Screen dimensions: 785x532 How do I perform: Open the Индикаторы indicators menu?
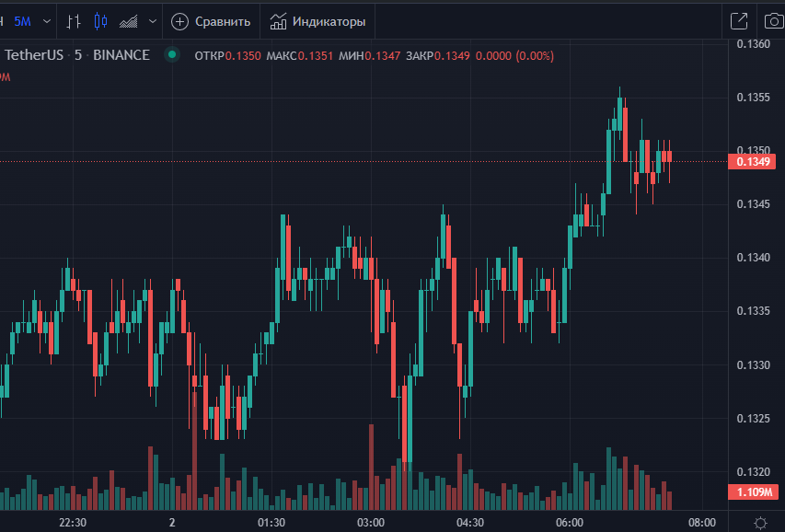317,20
